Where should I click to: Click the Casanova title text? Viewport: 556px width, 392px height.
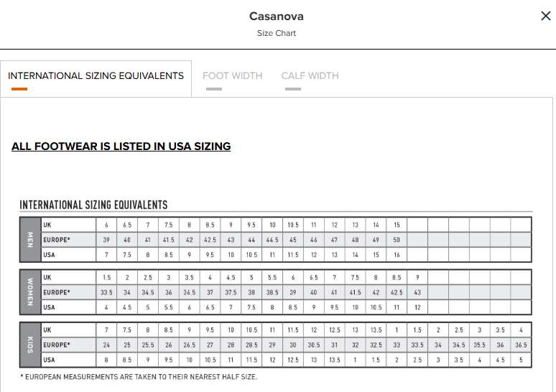pos(277,17)
